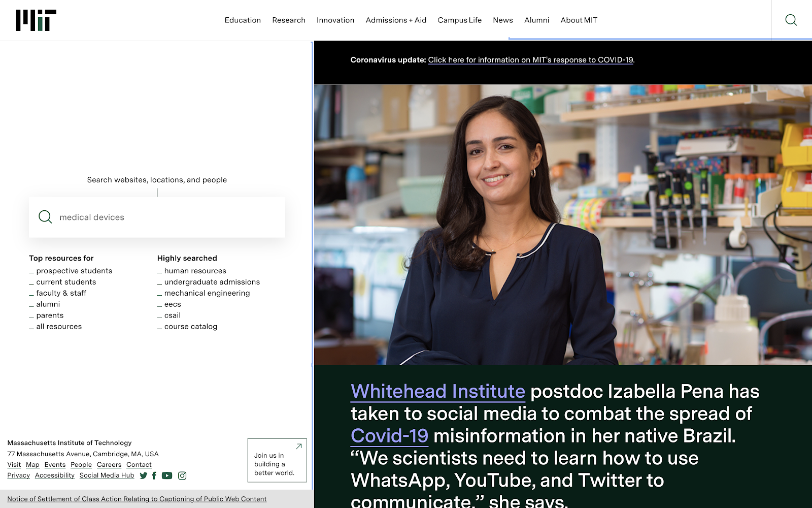
Task: Choose course catalog search link
Action: [191, 327]
